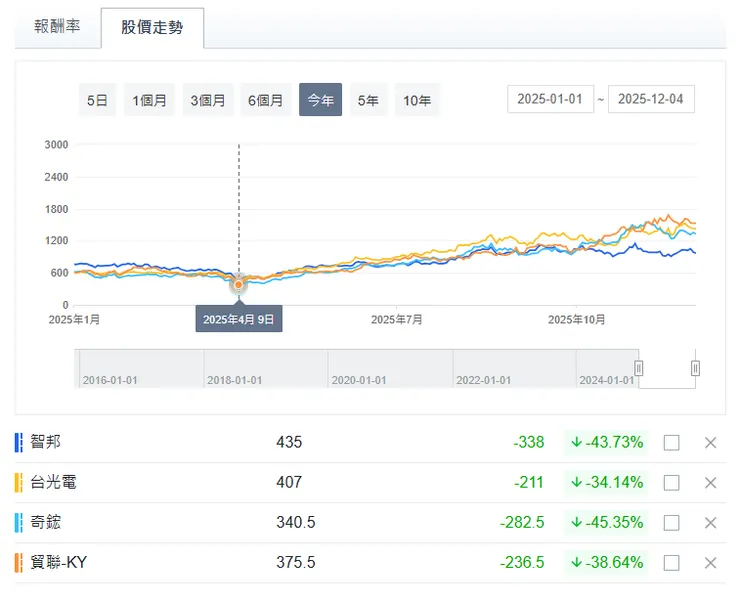Choose the 3個月 time range
Screen dimensions: 740x594
click(207, 100)
